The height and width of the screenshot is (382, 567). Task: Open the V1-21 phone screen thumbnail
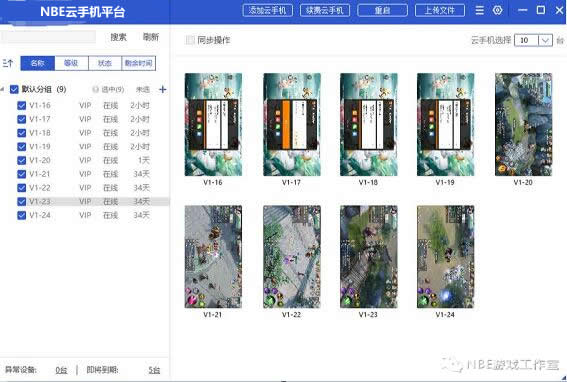213,257
